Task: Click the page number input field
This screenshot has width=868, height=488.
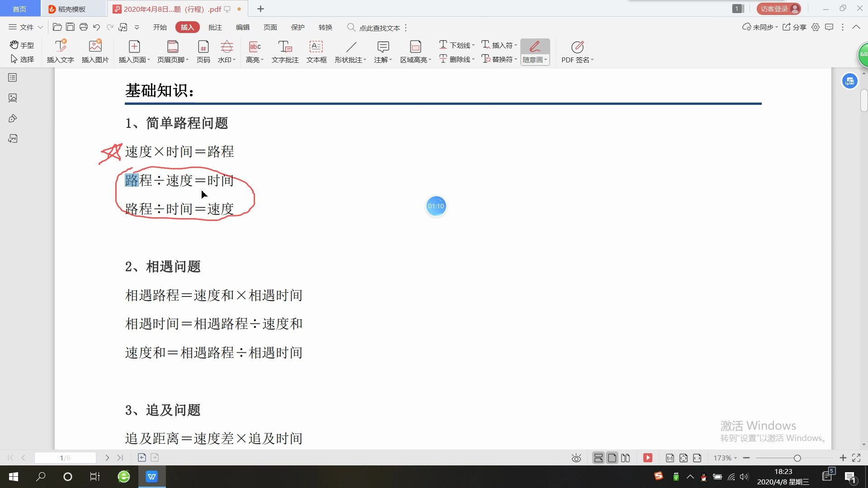Action: pyautogui.click(x=66, y=458)
